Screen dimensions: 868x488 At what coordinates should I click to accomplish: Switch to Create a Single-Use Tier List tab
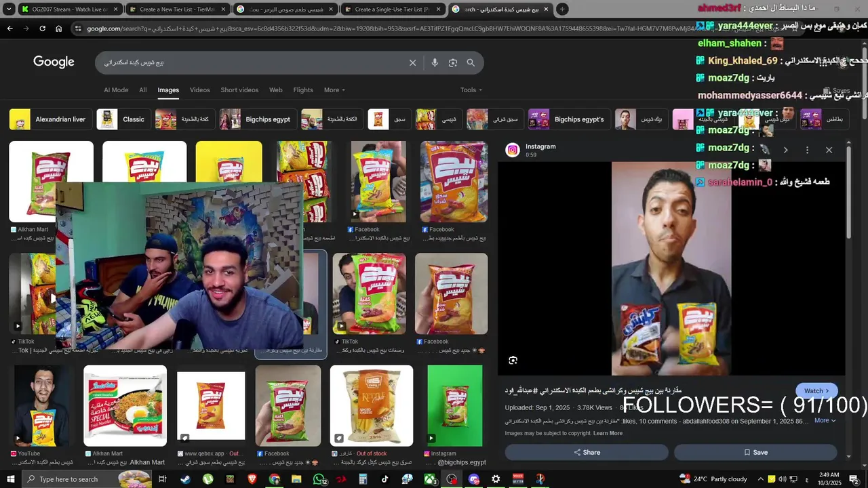pyautogui.click(x=392, y=9)
